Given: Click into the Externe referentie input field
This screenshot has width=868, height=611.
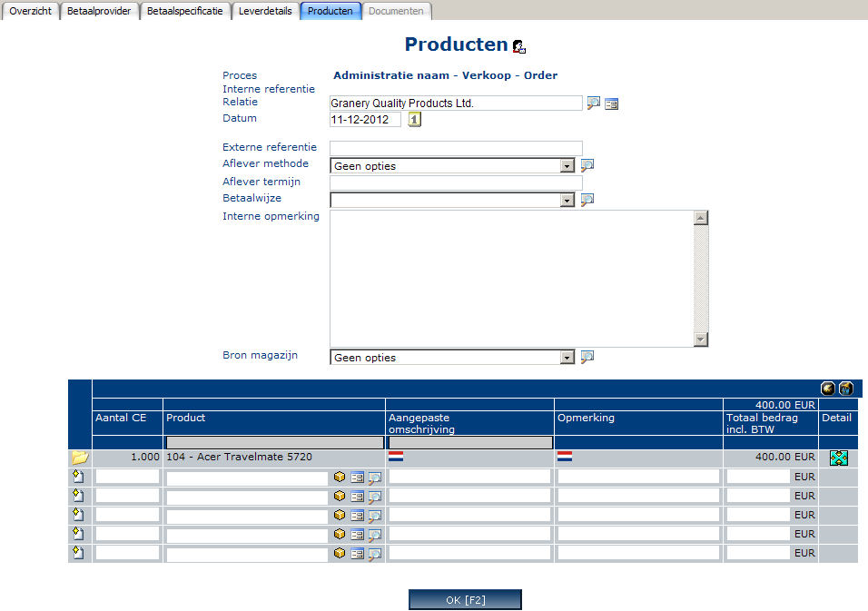Looking at the screenshot, I should pyautogui.click(x=455, y=148).
